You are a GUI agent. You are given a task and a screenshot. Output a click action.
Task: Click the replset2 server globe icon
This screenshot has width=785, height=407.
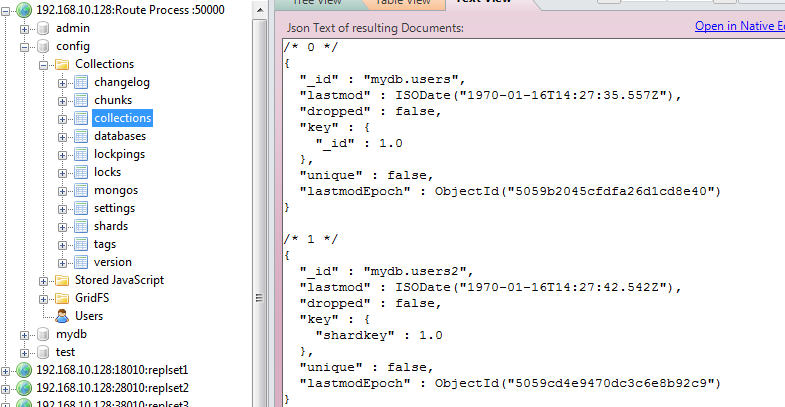[x=24, y=388]
